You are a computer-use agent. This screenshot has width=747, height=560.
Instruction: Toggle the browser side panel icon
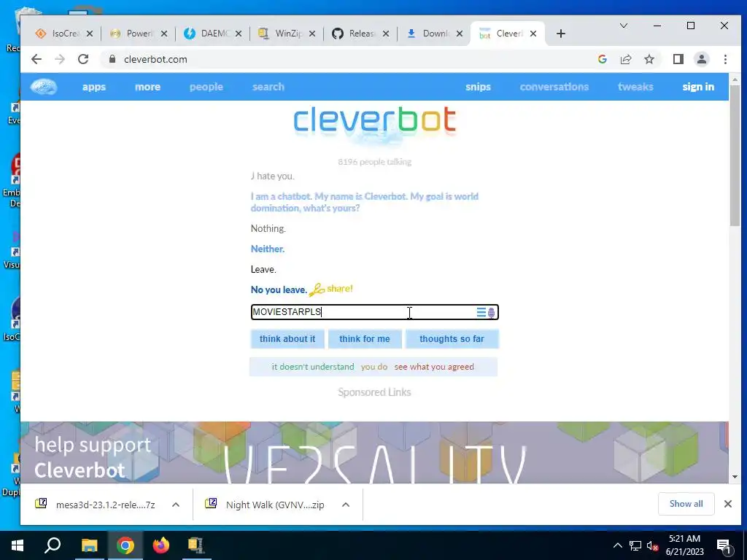(x=678, y=59)
